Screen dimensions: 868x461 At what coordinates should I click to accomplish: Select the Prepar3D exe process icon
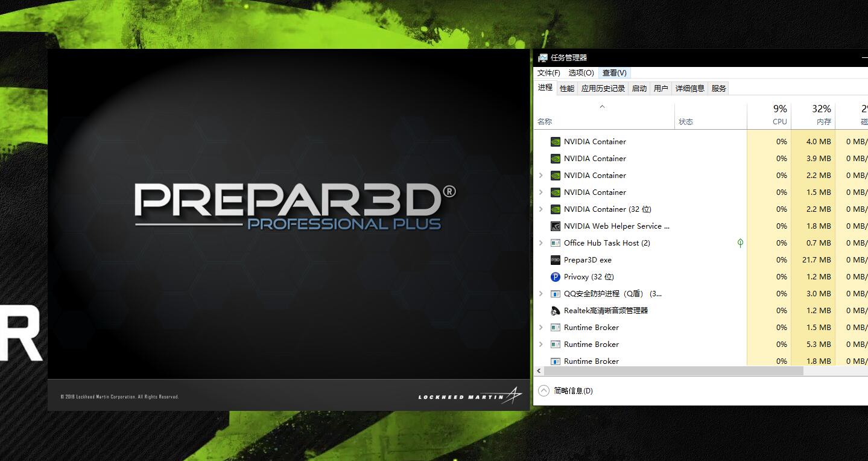[x=556, y=260]
